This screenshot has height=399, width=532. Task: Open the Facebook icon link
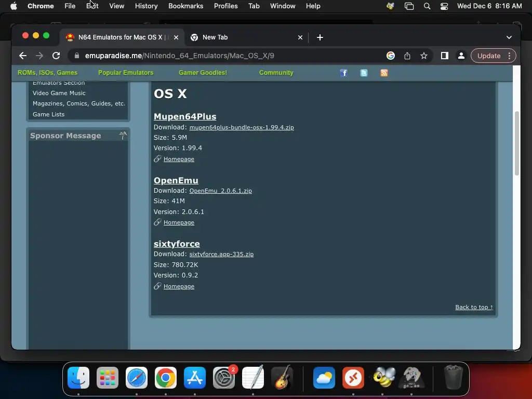(x=344, y=73)
